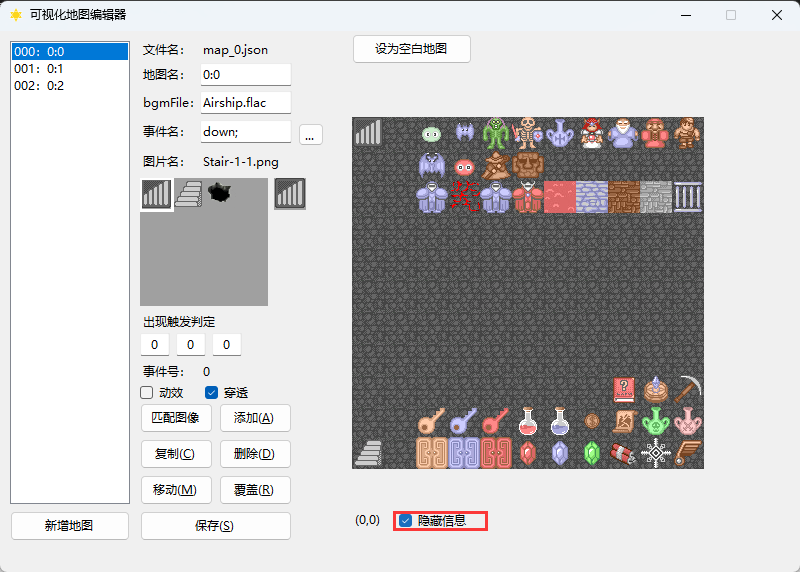
Task: Select the blue key item
Action: [x=464, y=421]
